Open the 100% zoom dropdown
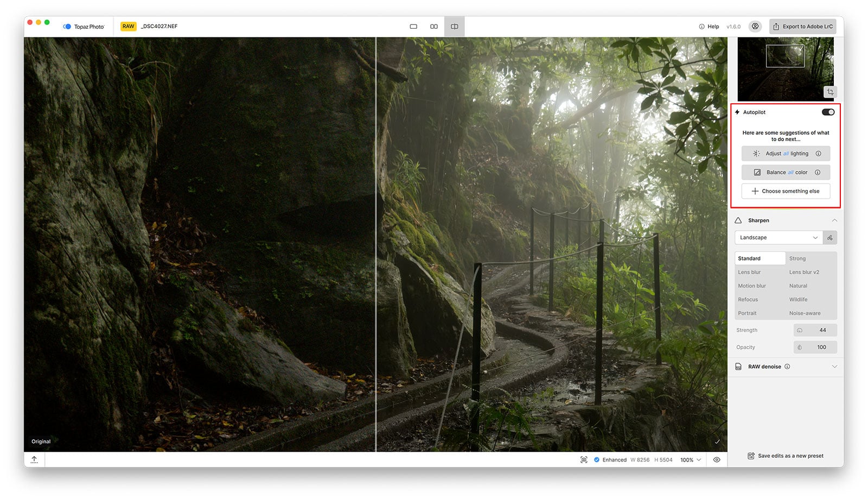The image size is (868, 499). (x=691, y=459)
